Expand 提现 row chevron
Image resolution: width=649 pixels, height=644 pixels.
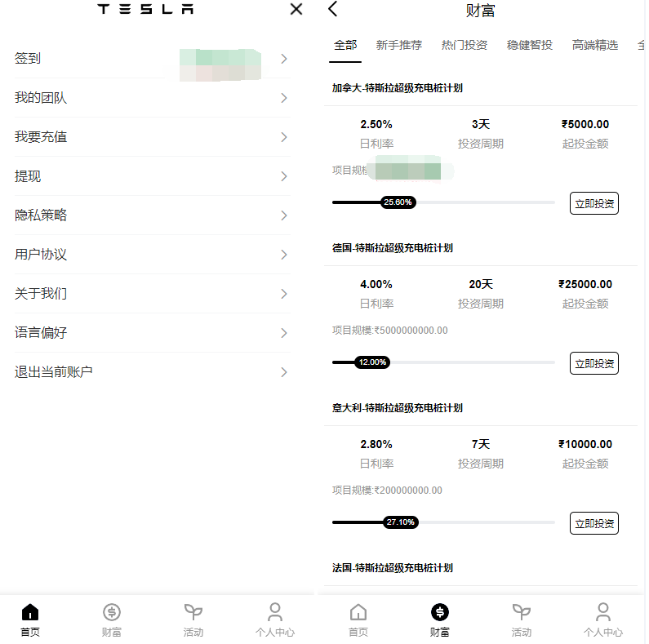(x=284, y=176)
